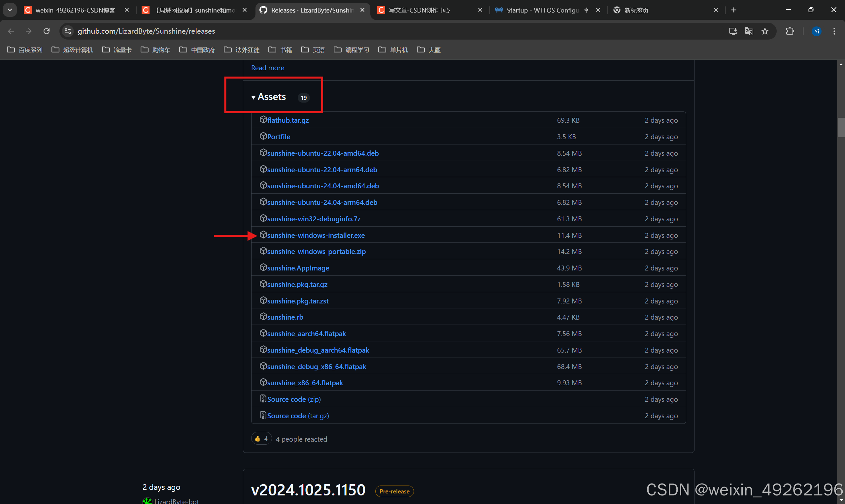Click the Read more link
845x504 pixels.
pyautogui.click(x=267, y=68)
